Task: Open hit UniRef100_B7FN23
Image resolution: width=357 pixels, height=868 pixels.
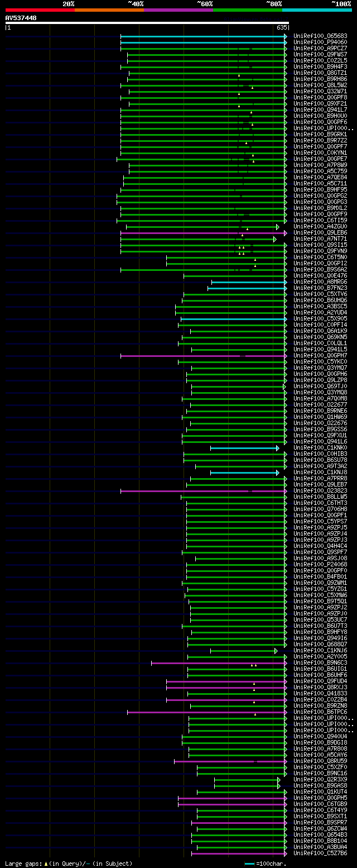Action: [x=320, y=288]
